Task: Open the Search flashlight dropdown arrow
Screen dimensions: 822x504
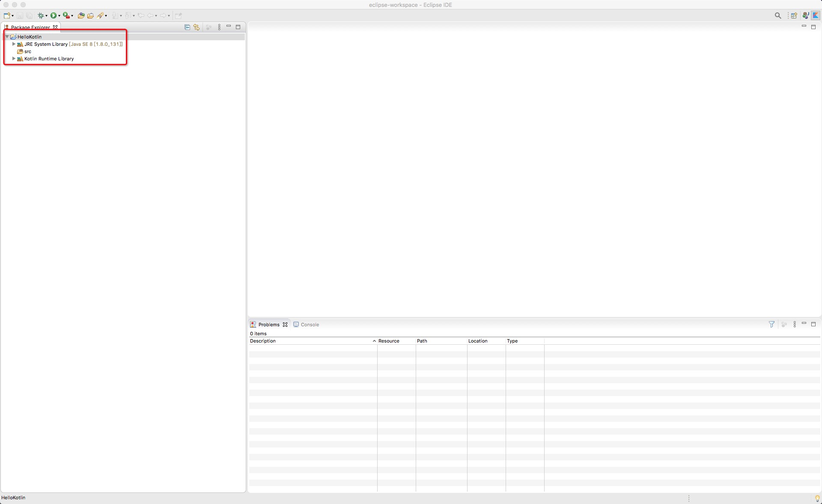Action: click(106, 16)
